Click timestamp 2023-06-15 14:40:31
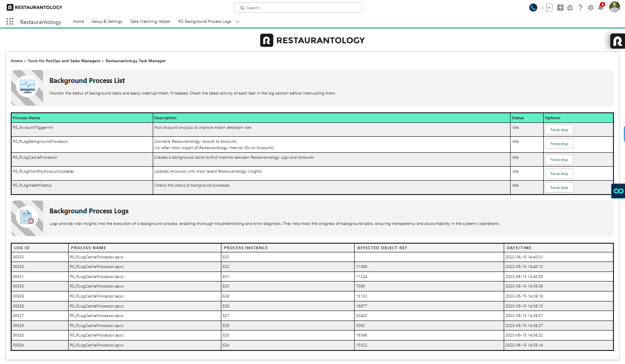Screen dimensions: 625x364 coord(524,257)
